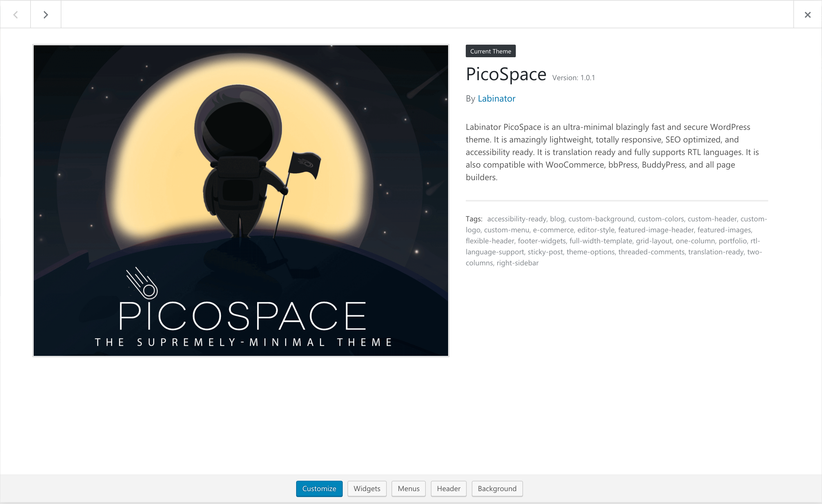Viewport: 822px width, 504px height.
Task: Visit the Labinator author link
Action: (496, 98)
